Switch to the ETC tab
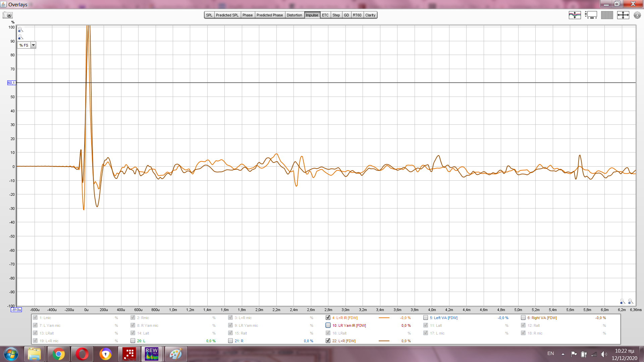Viewport: 644px width, 362px height. pos(325,15)
